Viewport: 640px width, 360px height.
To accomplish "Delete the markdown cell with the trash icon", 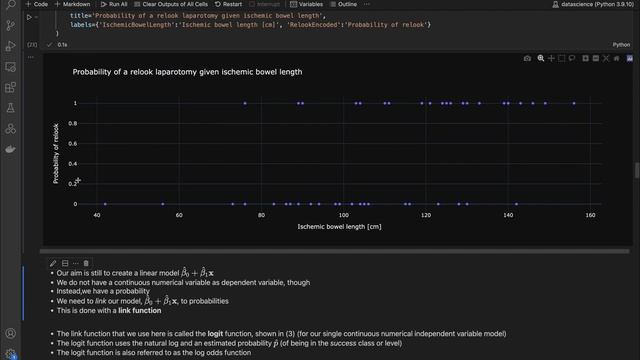I will 86,263.
